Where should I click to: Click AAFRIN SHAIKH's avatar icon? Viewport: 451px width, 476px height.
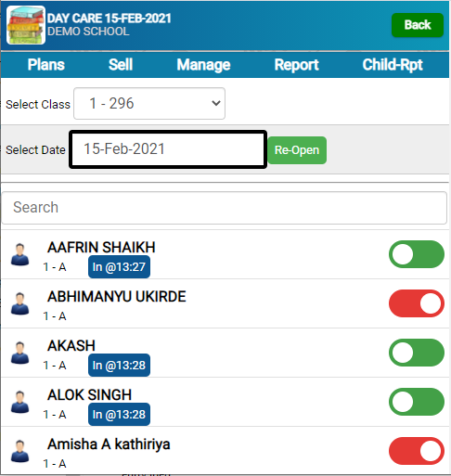click(x=20, y=254)
